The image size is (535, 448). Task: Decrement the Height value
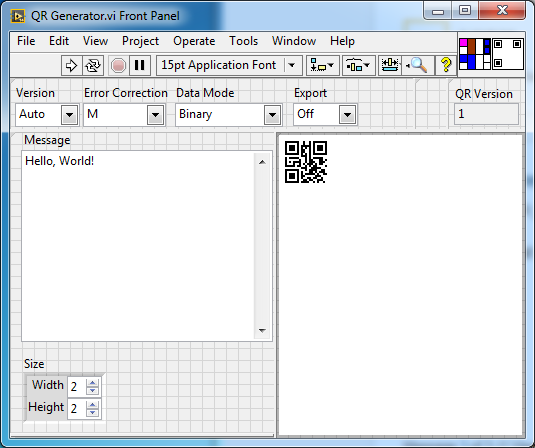point(92,413)
